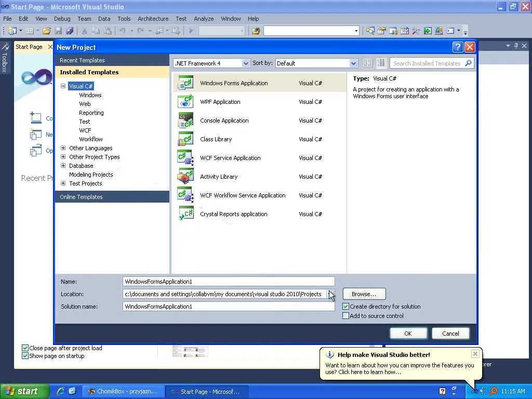
Task: Open Solution Explorer from the toolbar
Action: point(370,31)
